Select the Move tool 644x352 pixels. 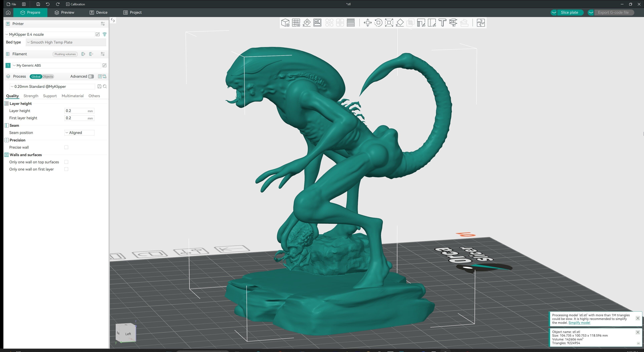(368, 23)
